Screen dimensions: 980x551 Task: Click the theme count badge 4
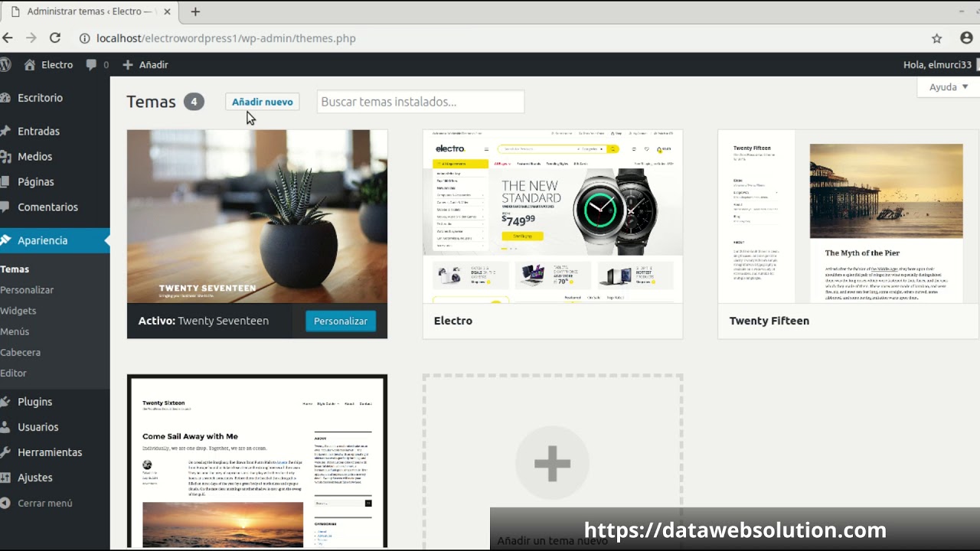194,102
